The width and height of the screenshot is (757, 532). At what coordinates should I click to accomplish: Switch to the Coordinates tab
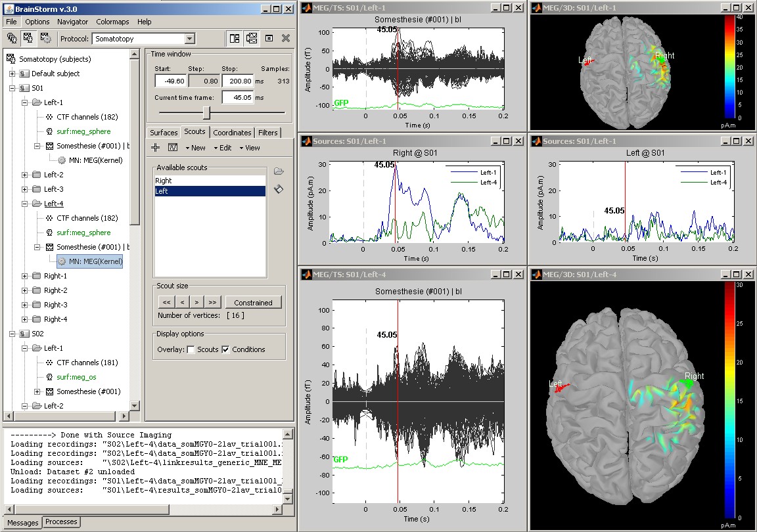click(232, 133)
